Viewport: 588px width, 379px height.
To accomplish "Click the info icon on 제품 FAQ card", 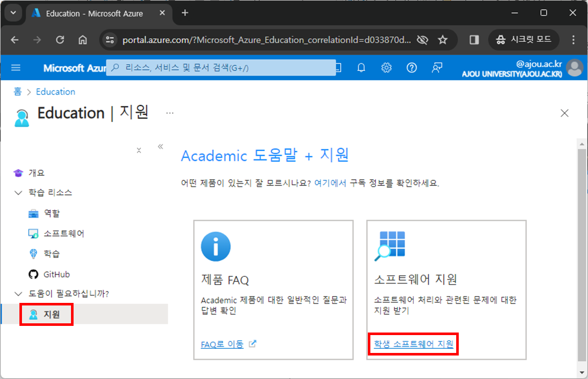I will (x=216, y=247).
